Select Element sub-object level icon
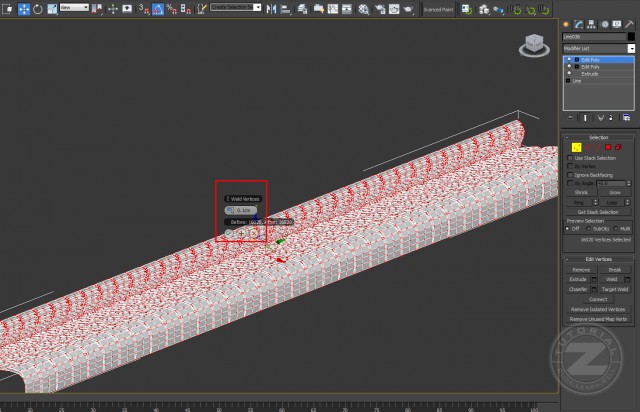This screenshot has width=640, height=412. coord(618,147)
